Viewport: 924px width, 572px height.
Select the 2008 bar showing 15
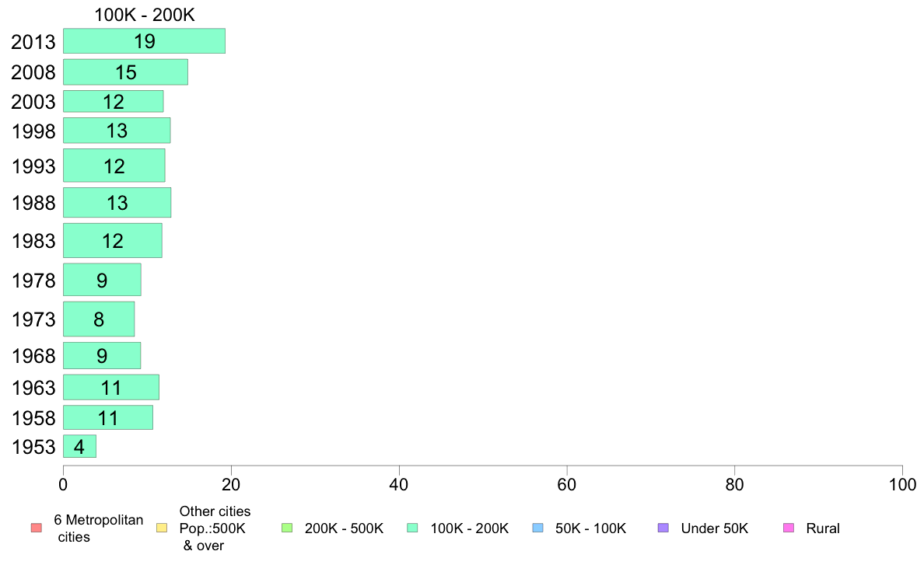(x=125, y=71)
